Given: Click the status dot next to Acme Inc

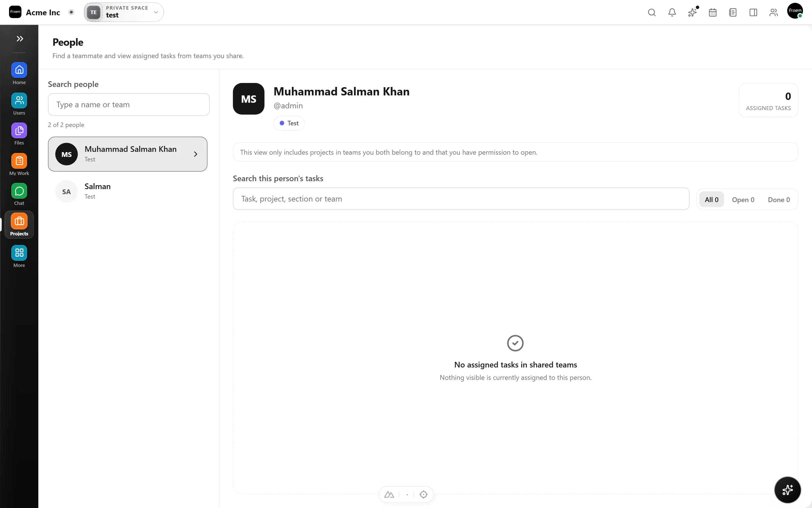Looking at the screenshot, I should [x=71, y=12].
